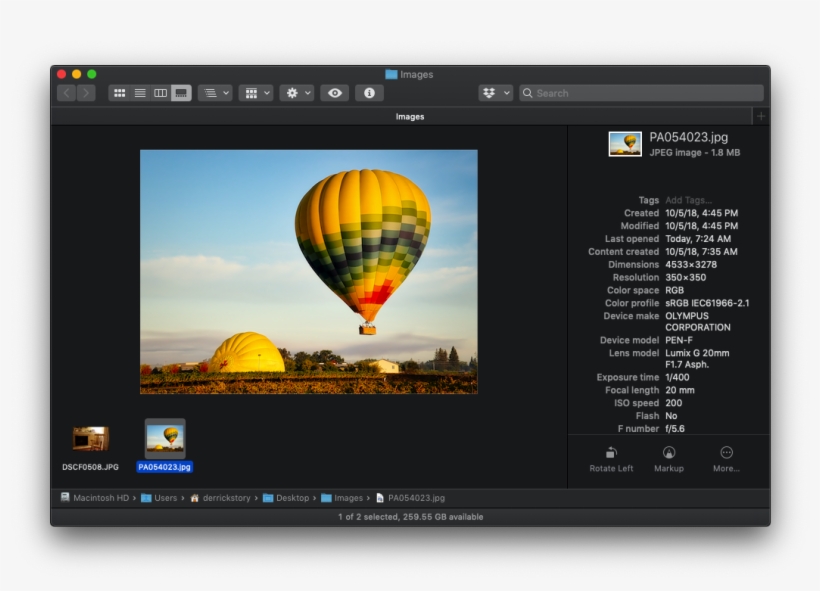Add a new Finder tab
Image resolution: width=820 pixels, height=591 pixels.
point(761,117)
